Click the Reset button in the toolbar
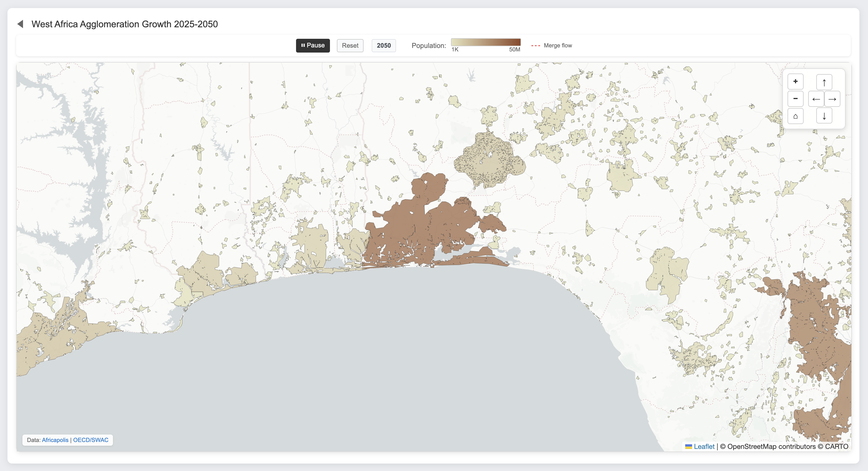The image size is (868, 471). (350, 45)
